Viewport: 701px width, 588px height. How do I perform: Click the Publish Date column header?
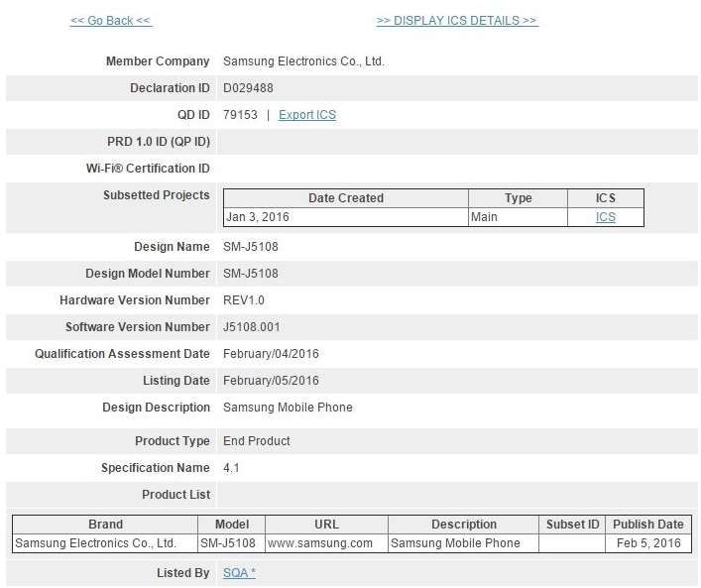point(648,525)
